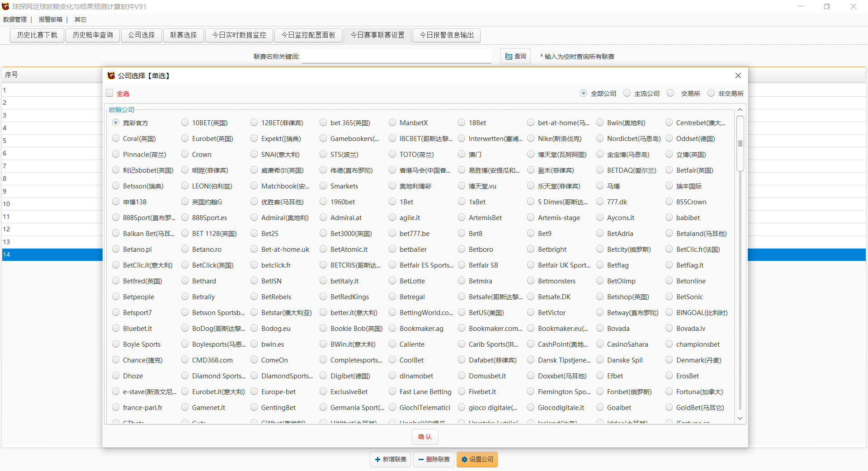
Task: Choose the bet 365(英国) radio
Action: (x=323, y=122)
